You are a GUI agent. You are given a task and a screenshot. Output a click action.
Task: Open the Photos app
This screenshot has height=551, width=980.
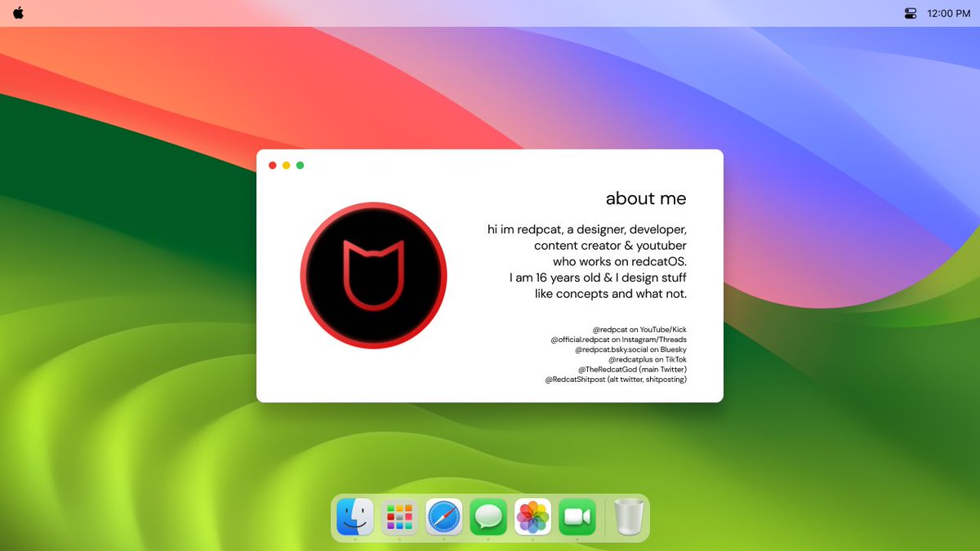532,516
